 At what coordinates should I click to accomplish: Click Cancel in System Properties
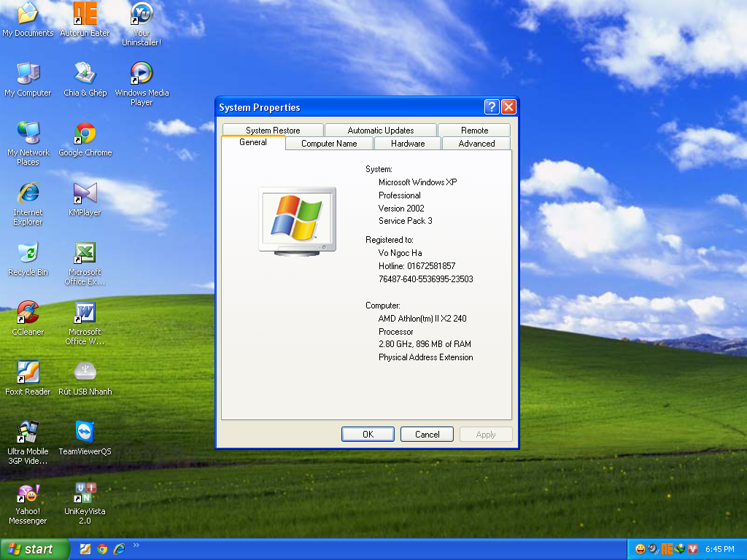tap(427, 435)
